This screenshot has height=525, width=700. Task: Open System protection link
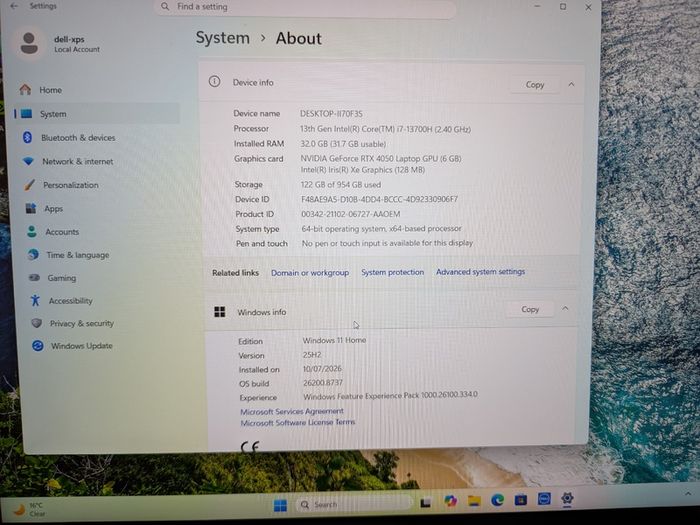[x=392, y=272]
